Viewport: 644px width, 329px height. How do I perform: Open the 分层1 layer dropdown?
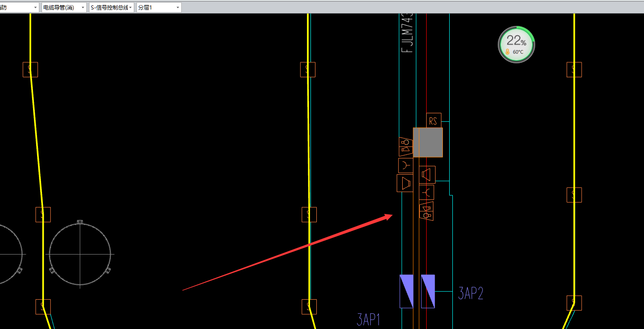[159, 8]
